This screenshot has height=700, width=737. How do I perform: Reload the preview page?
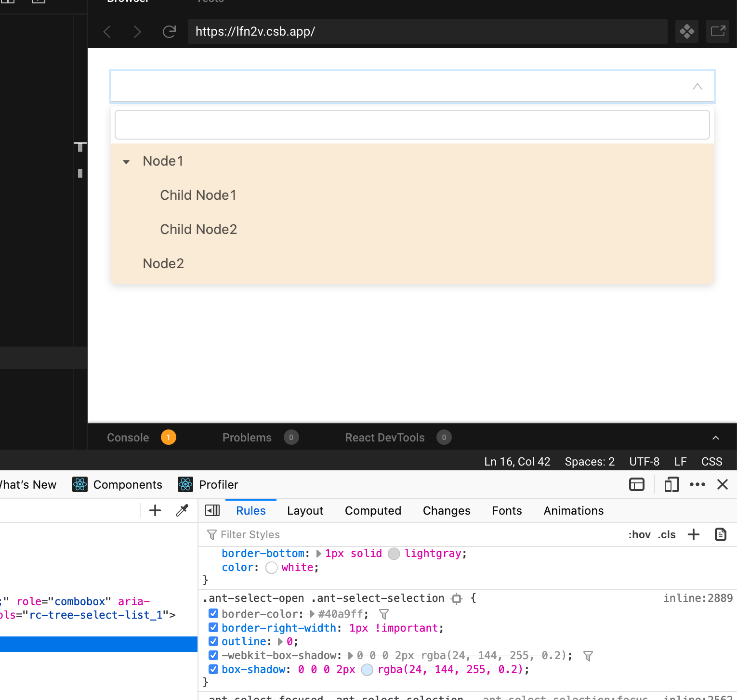169,31
